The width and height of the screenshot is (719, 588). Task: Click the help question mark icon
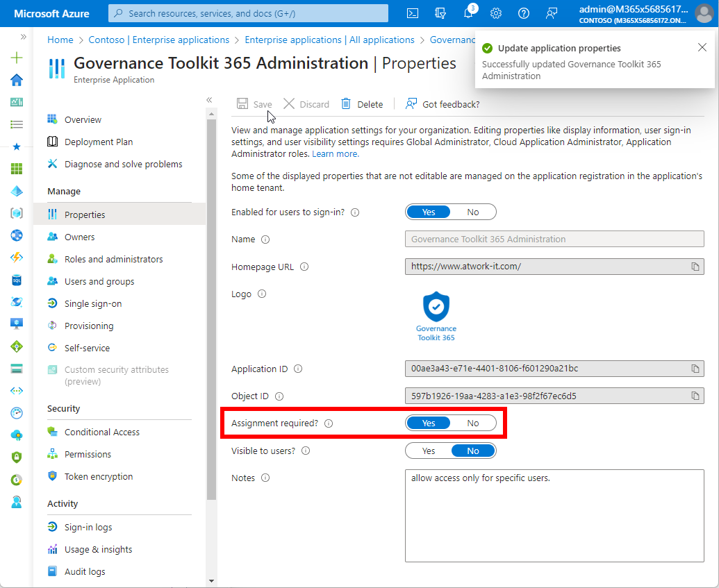tap(524, 13)
